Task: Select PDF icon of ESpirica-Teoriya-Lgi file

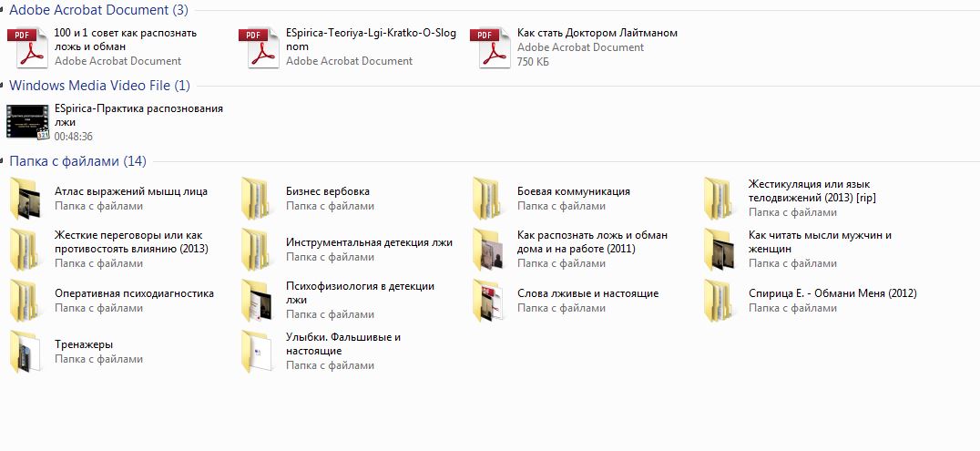Action: click(259, 46)
